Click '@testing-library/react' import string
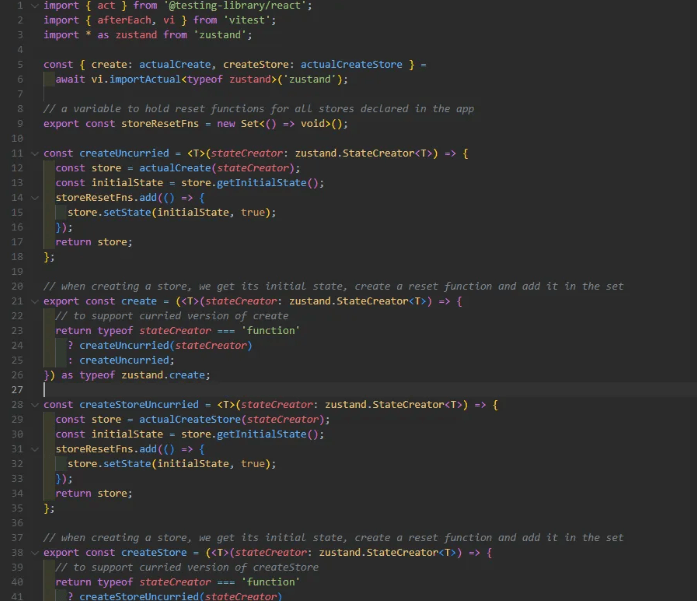Screen dimensions: 697x601 (235, 6)
